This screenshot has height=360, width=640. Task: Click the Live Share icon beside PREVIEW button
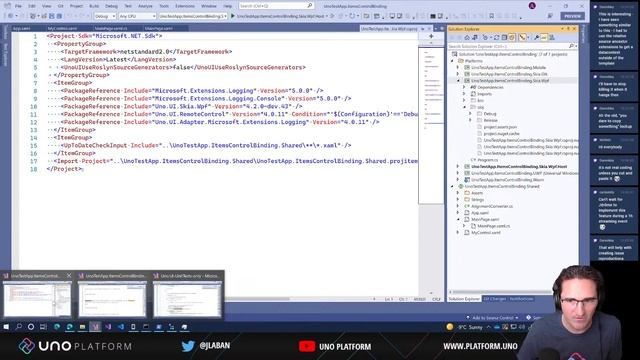pyautogui.click(x=550, y=16)
